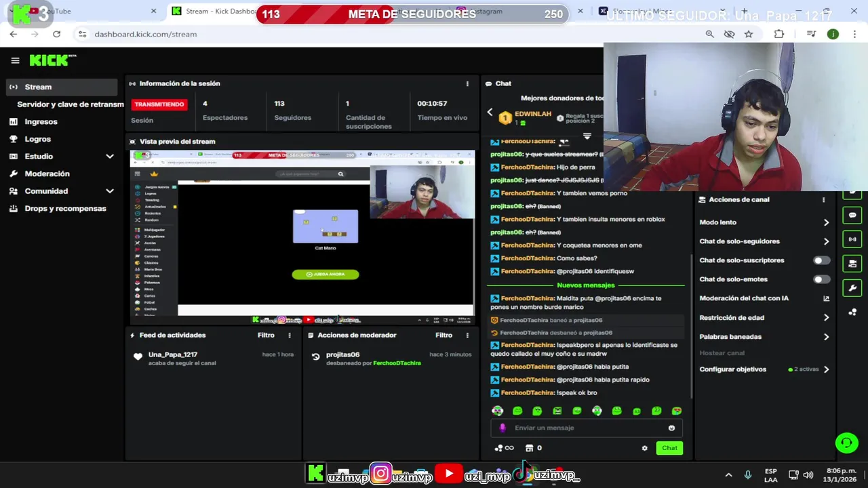Open Ingresos in the sidebar
The height and width of the screenshot is (488, 868).
(x=41, y=122)
